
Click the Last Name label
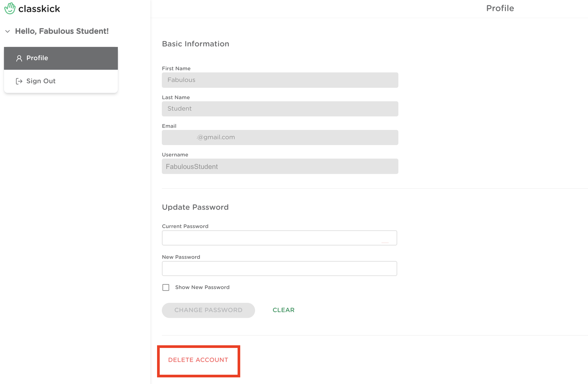tap(176, 97)
